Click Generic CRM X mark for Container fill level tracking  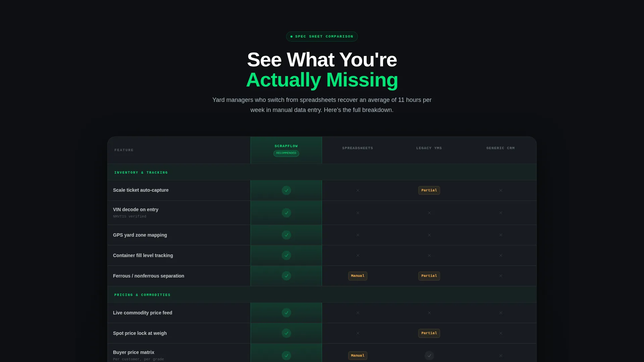point(500,255)
